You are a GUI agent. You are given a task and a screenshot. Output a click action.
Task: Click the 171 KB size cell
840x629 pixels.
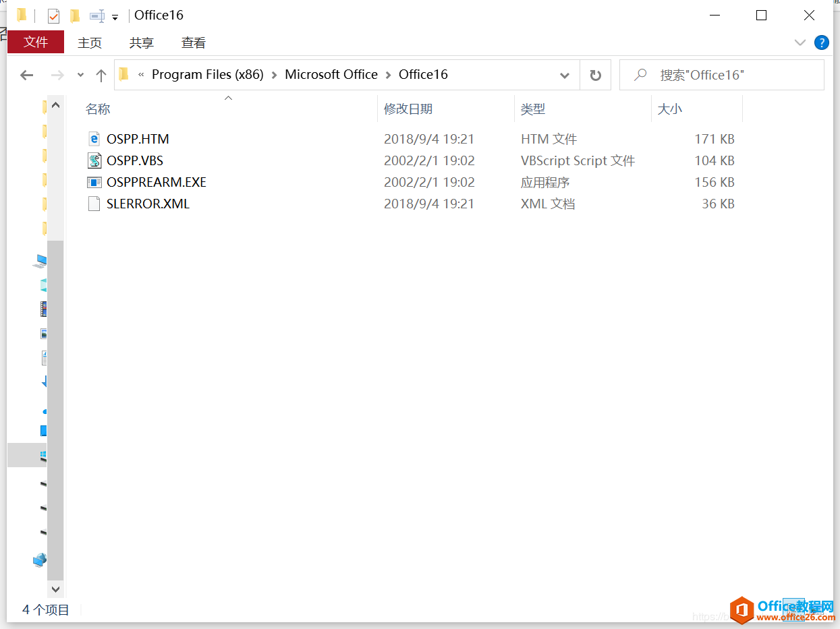click(x=715, y=139)
